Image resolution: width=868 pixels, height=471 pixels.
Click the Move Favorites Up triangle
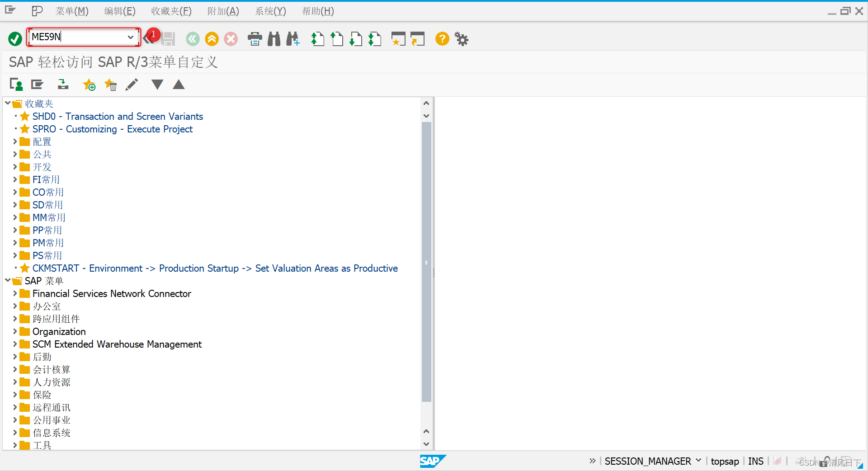tap(179, 85)
